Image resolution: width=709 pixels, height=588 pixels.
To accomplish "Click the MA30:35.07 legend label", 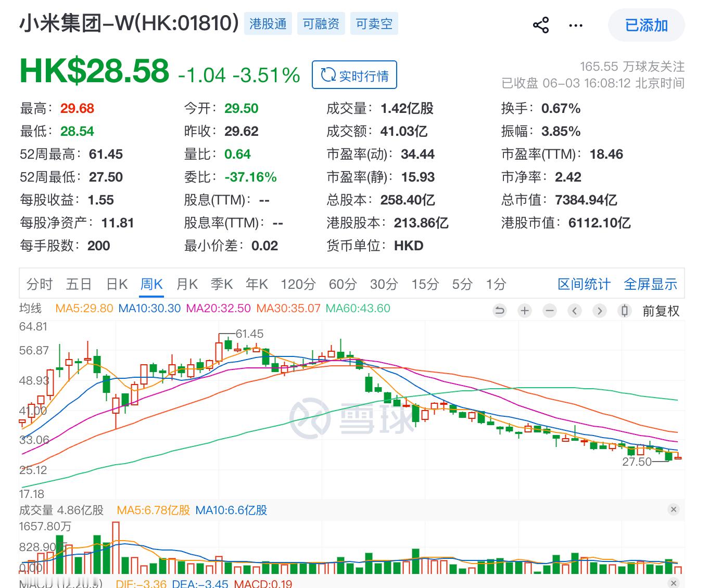I will pyautogui.click(x=288, y=308).
